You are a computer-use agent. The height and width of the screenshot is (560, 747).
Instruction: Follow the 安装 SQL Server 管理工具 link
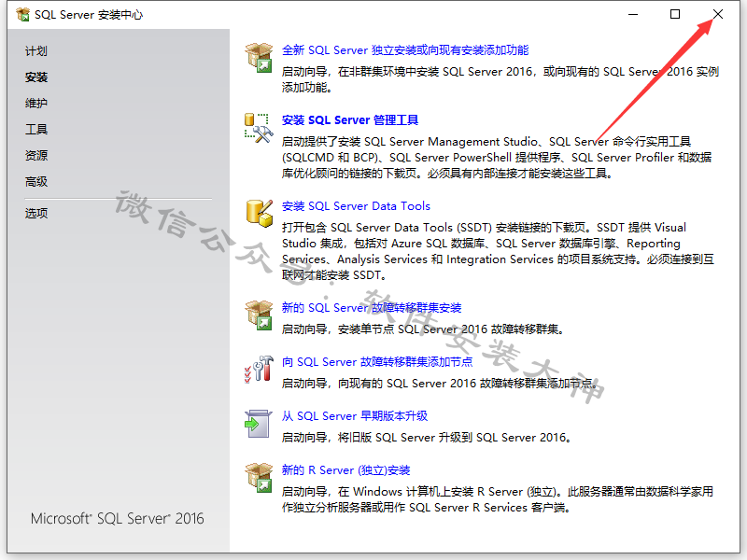pyautogui.click(x=349, y=120)
